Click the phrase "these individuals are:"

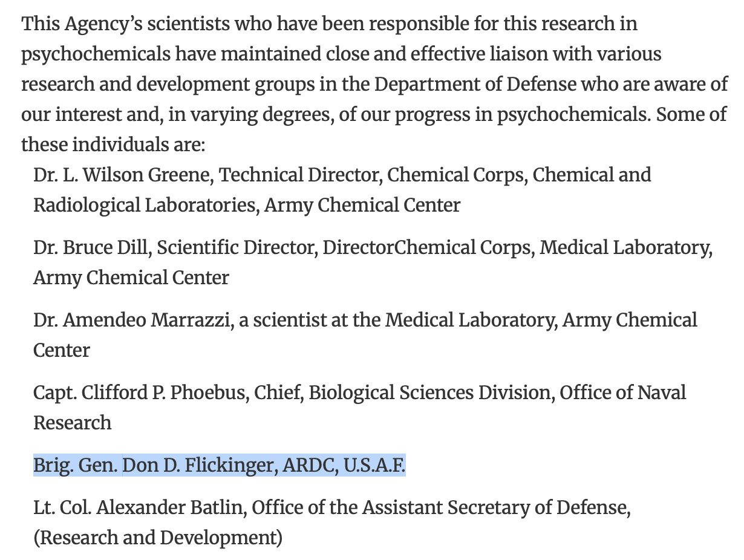tap(113, 145)
